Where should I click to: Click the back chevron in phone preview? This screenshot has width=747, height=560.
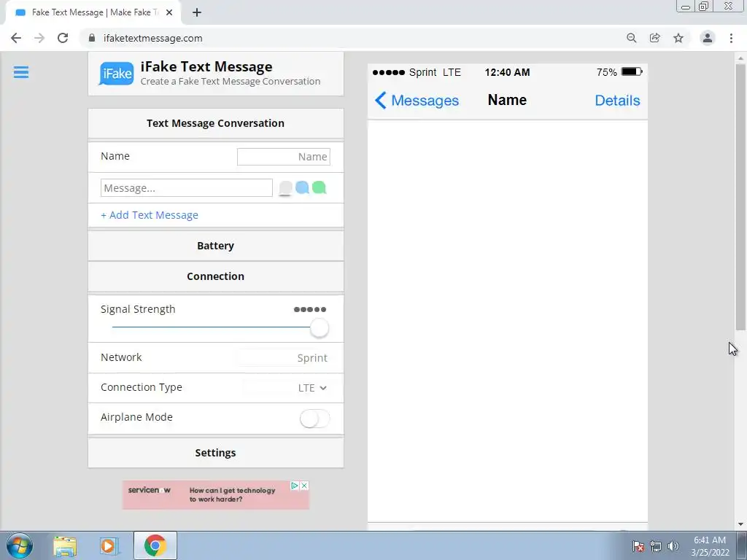(x=381, y=101)
